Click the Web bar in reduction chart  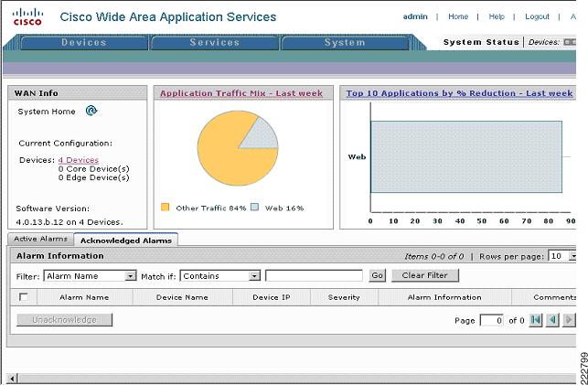click(466, 156)
